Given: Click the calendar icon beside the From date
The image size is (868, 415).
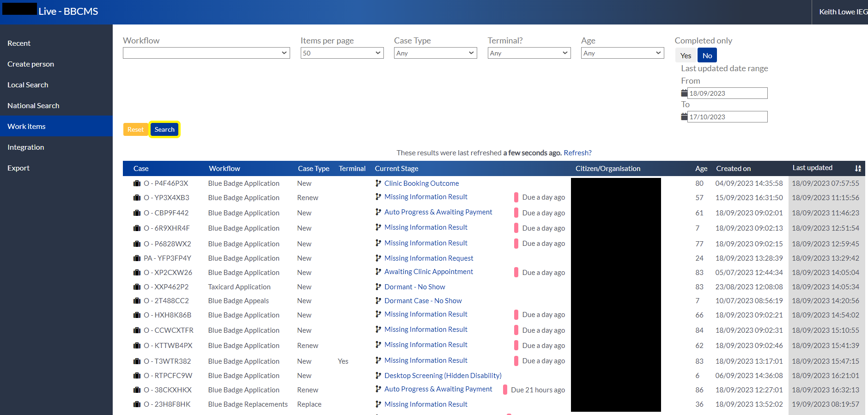Looking at the screenshot, I should pos(684,93).
